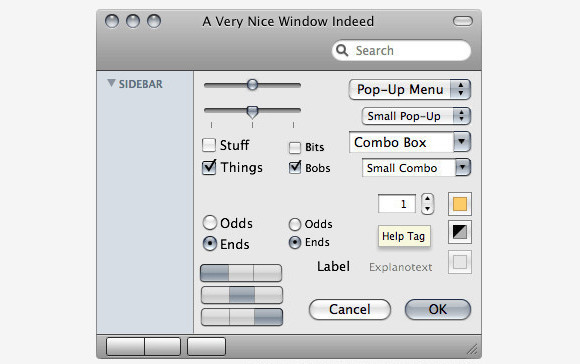
Task: Uncheck the small Bobs checkbox
Action: (295, 168)
